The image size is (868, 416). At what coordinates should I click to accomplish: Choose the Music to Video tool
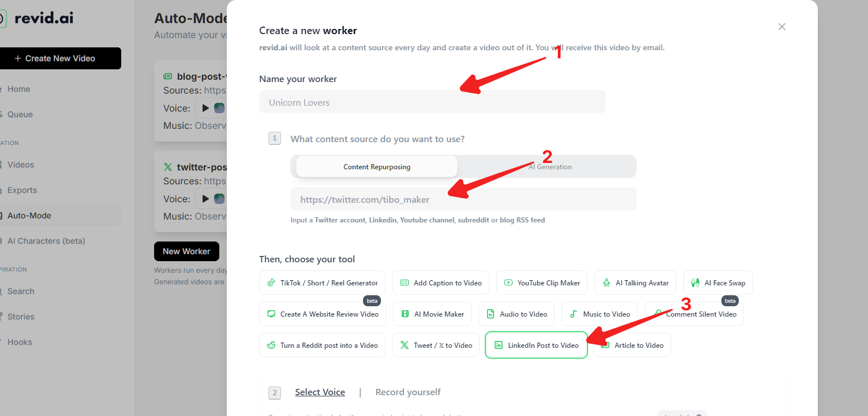click(600, 314)
